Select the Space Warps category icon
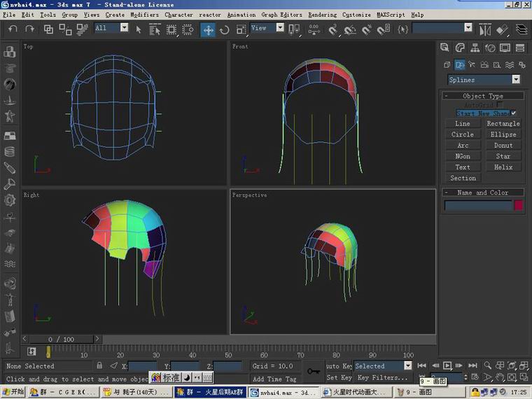This screenshot has height=399, width=532. (510, 64)
